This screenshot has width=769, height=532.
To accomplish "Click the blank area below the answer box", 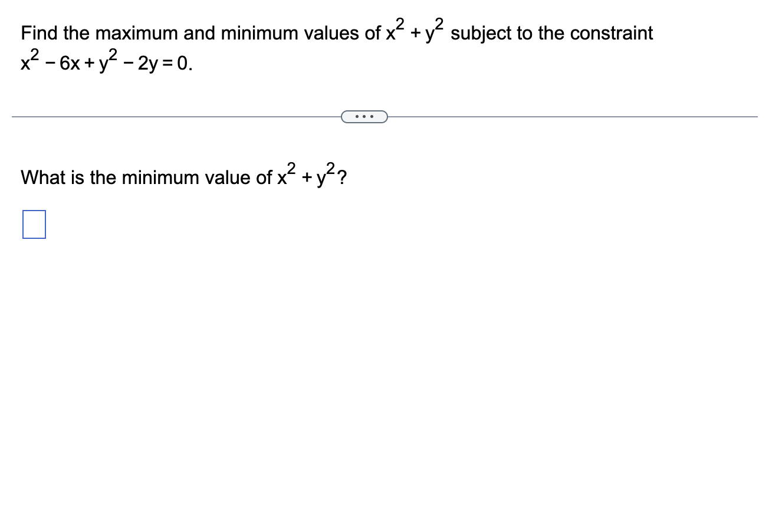I will click(x=177, y=295).
